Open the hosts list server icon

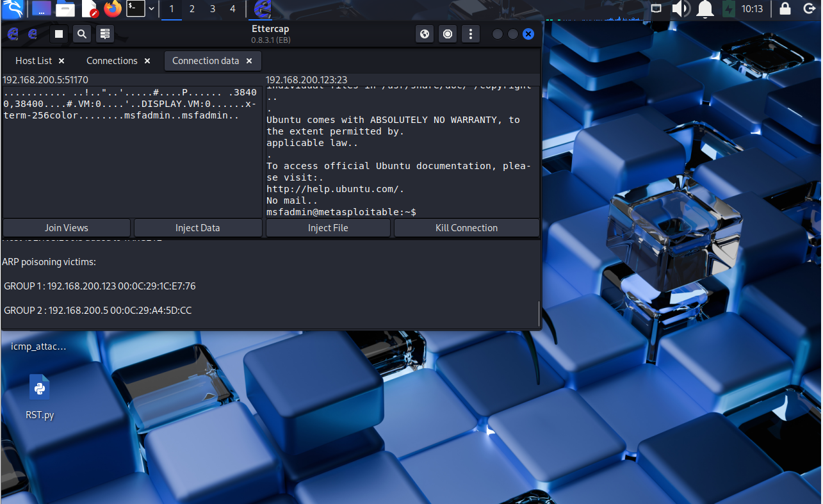105,34
